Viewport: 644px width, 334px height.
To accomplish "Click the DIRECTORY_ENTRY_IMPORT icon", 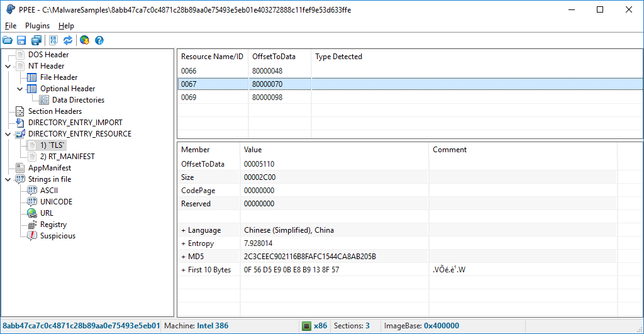I will (19, 123).
